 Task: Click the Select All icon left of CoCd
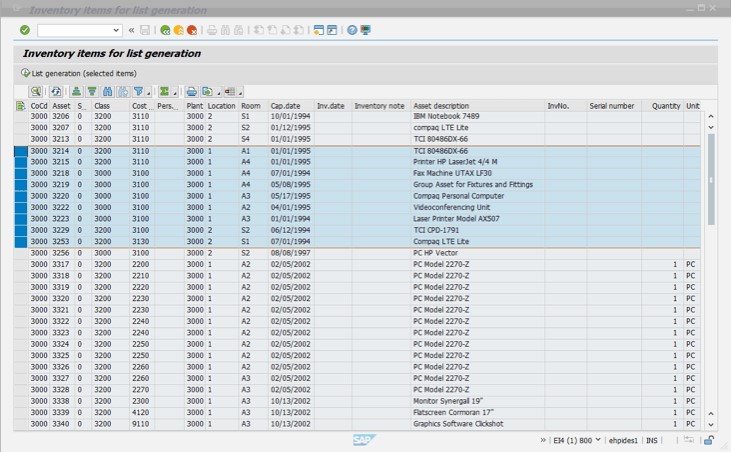[x=21, y=106]
